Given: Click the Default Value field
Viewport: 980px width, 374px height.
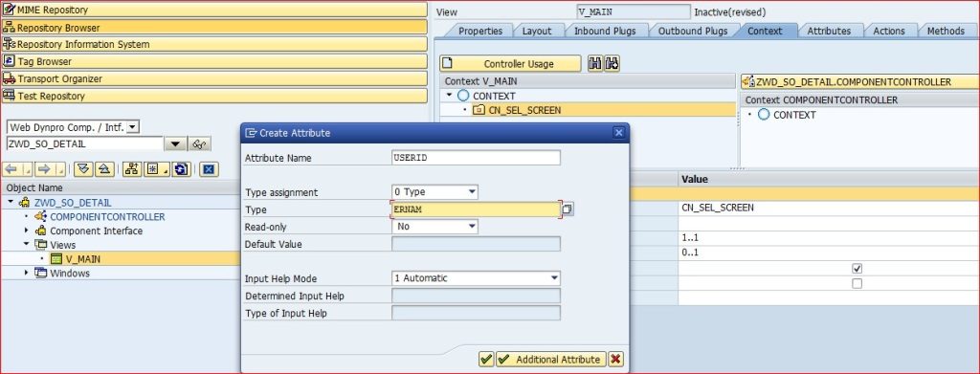Looking at the screenshot, I should pyautogui.click(x=476, y=244).
